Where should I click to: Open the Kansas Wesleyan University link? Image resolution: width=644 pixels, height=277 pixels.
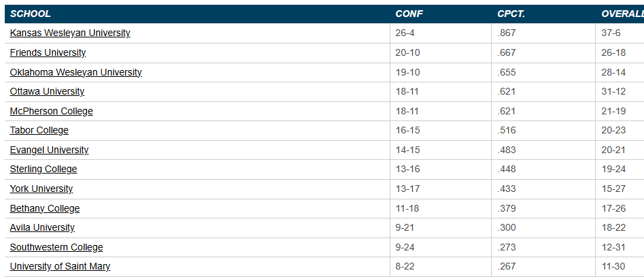pos(70,33)
